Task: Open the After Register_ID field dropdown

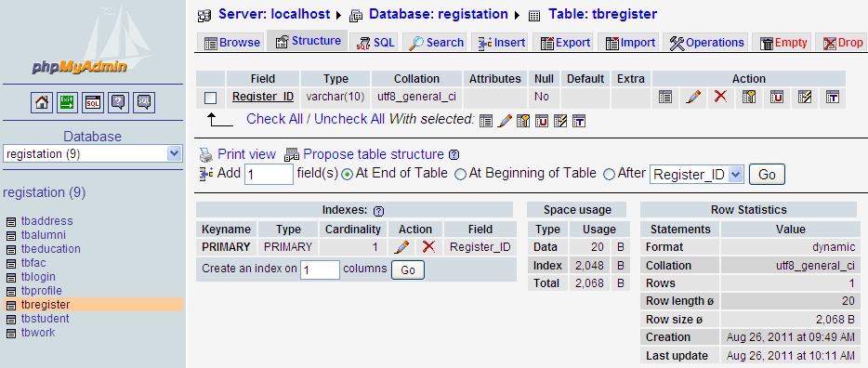Action: pos(696,175)
